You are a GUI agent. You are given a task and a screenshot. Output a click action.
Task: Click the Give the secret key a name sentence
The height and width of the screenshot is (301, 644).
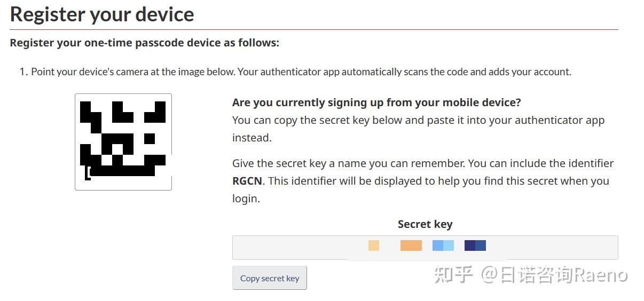point(422,163)
